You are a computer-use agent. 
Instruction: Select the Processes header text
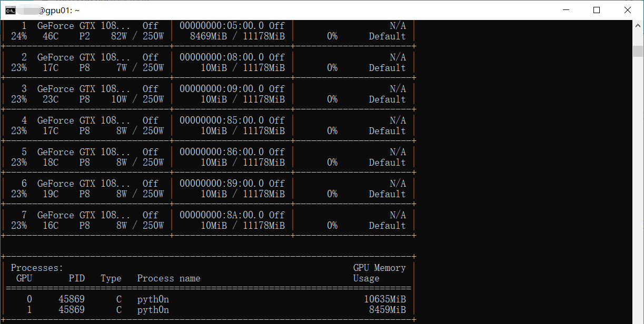(x=36, y=267)
